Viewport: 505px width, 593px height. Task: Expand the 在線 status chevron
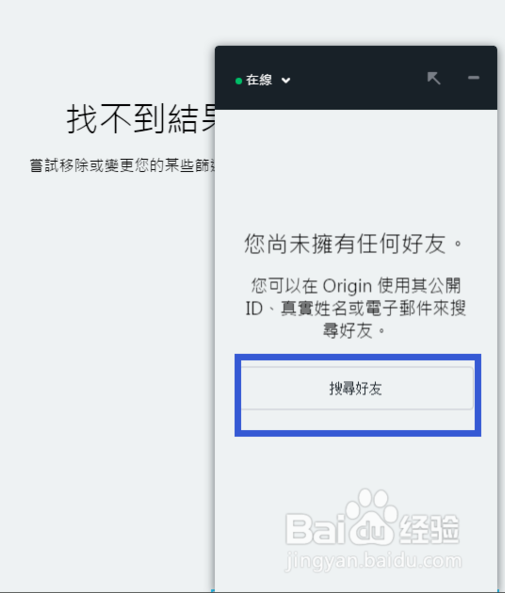coord(286,80)
